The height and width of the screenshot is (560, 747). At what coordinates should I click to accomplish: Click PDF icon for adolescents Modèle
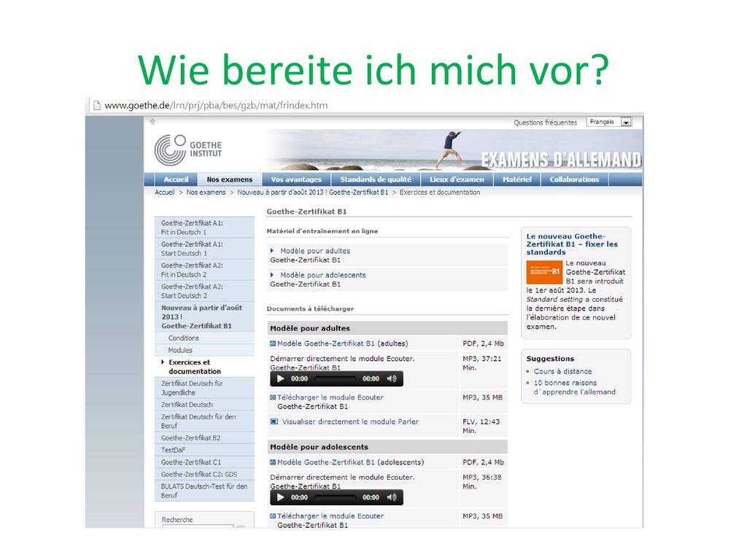[x=273, y=462]
